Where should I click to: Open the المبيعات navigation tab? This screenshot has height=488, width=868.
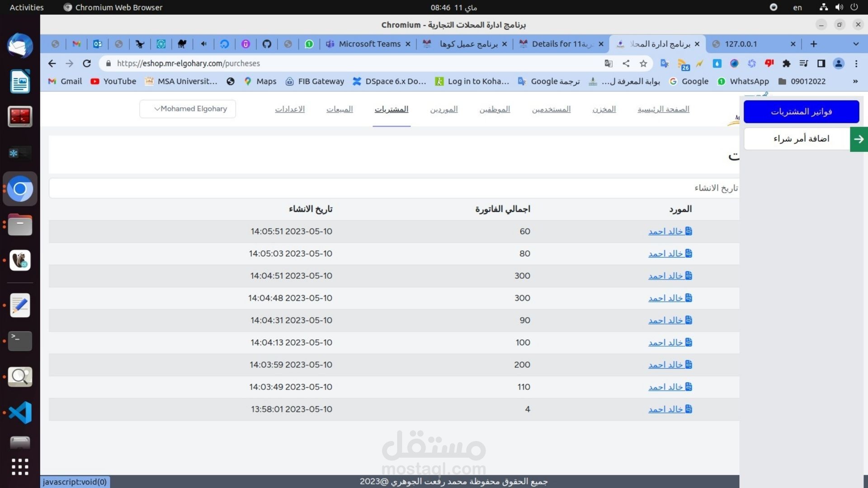pos(340,109)
